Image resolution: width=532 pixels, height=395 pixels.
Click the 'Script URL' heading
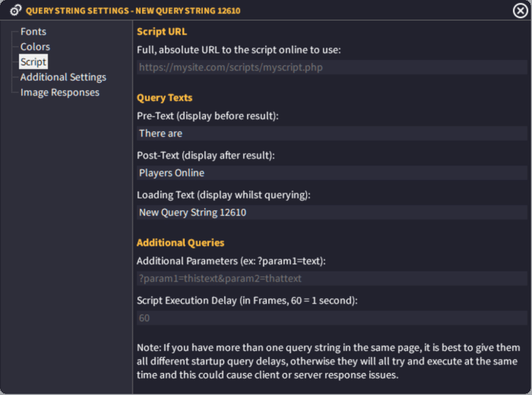tap(162, 32)
